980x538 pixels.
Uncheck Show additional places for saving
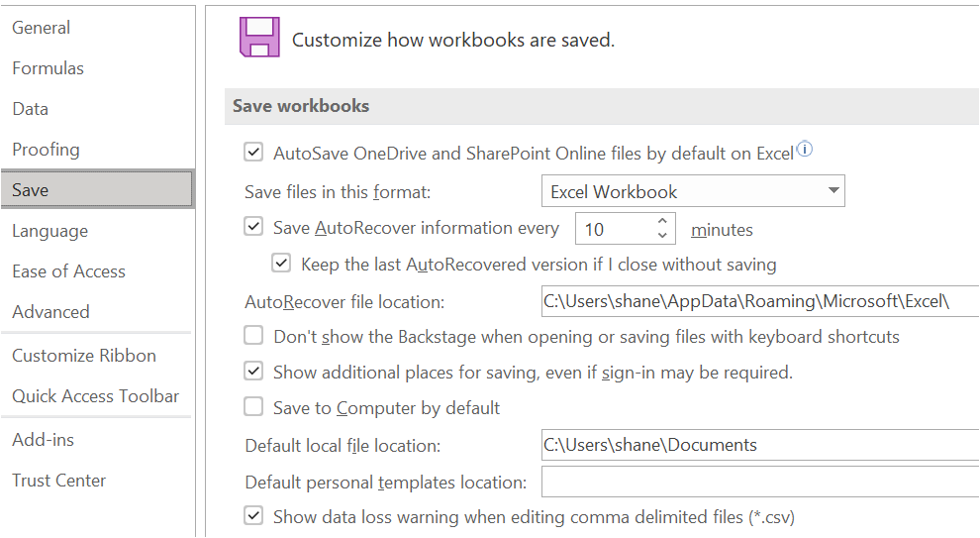coord(253,371)
